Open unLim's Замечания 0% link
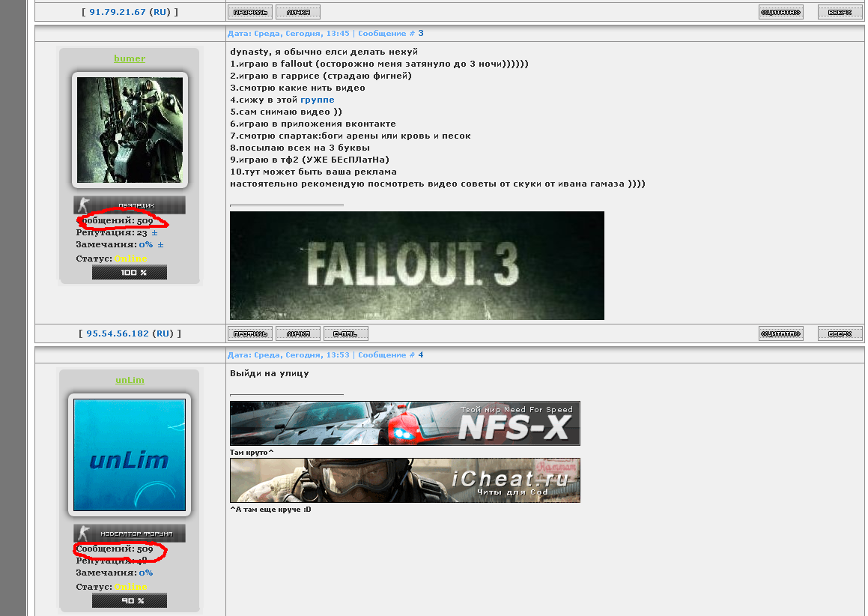The width and height of the screenshot is (868, 616). (x=145, y=573)
